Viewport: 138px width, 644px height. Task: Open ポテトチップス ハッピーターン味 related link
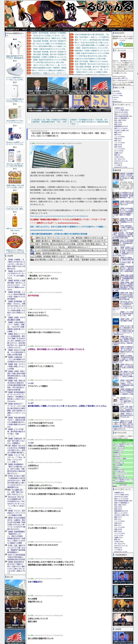click(69, 238)
